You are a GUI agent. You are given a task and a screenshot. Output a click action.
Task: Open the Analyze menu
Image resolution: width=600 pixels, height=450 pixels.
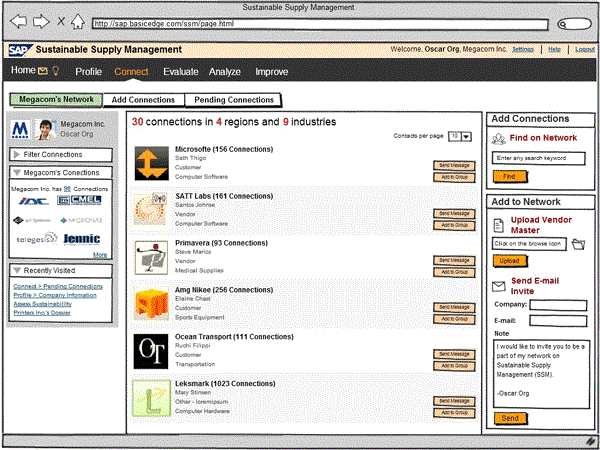(x=225, y=72)
